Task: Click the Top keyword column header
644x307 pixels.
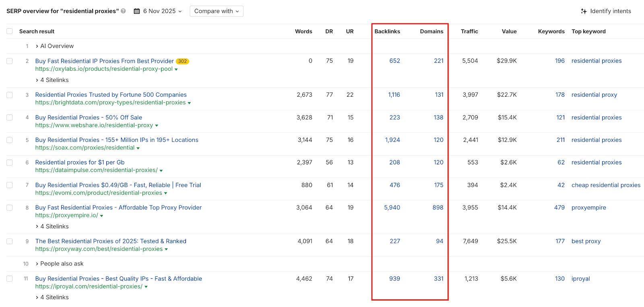Action: point(588,31)
